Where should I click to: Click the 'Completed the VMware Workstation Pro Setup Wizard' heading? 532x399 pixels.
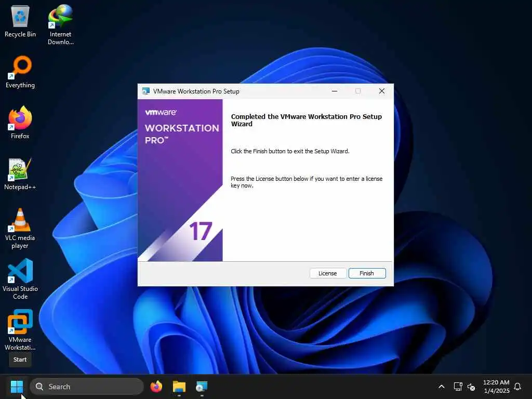tap(306, 120)
